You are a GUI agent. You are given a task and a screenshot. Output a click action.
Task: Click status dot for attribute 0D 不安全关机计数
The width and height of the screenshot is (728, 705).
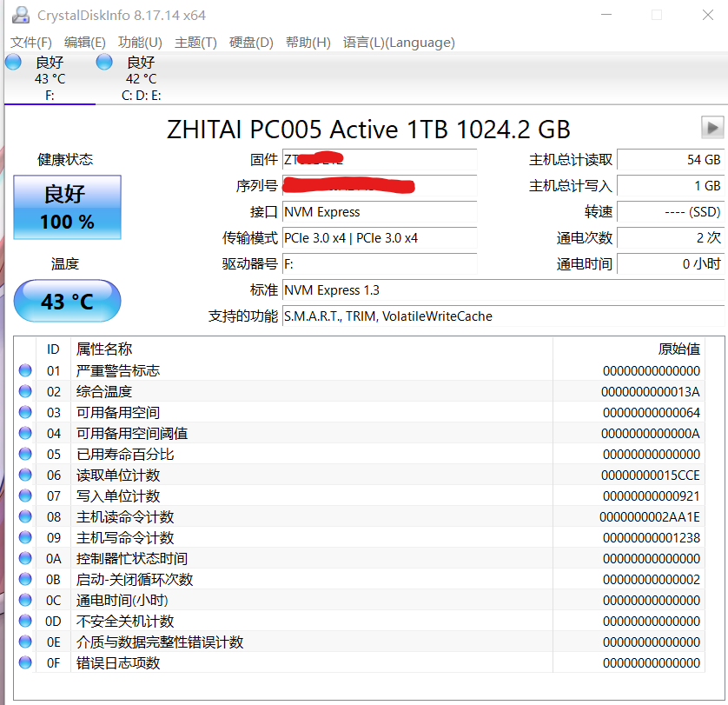click(x=25, y=621)
